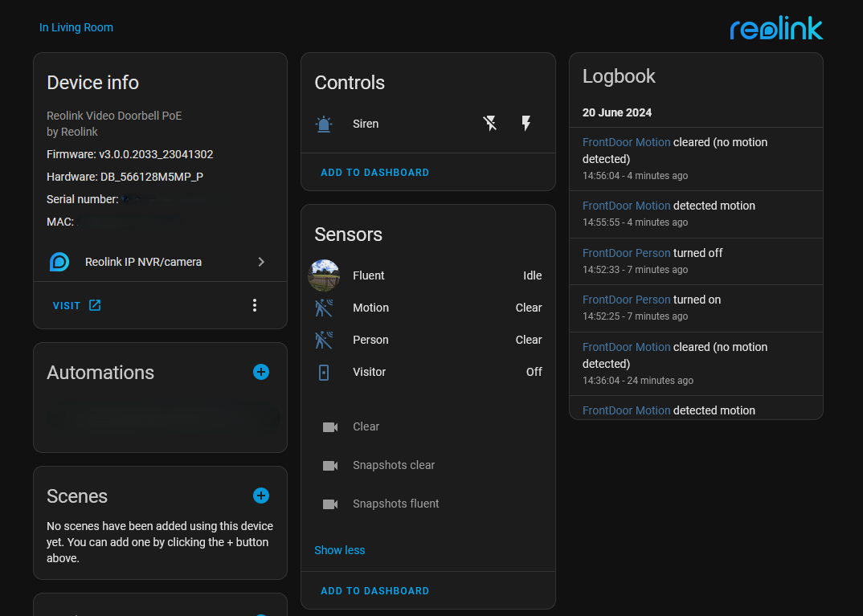
Task: Select the Visitor doorbell icon
Action: click(324, 371)
